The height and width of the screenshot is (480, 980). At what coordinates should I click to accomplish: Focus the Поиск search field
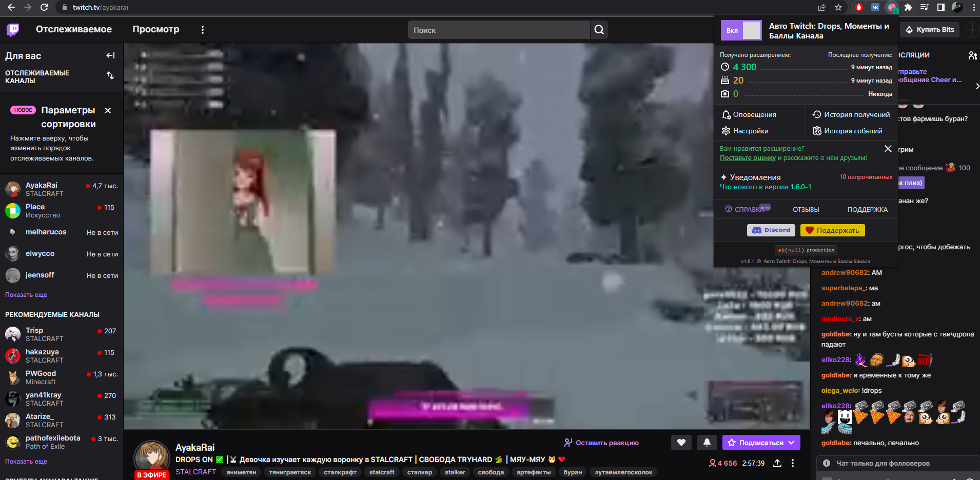point(499,30)
